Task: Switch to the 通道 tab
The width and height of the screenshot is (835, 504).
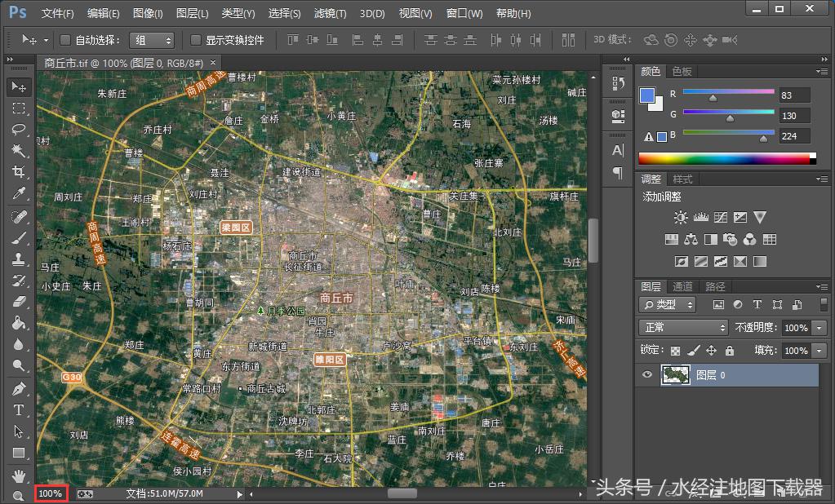Action: (x=682, y=286)
